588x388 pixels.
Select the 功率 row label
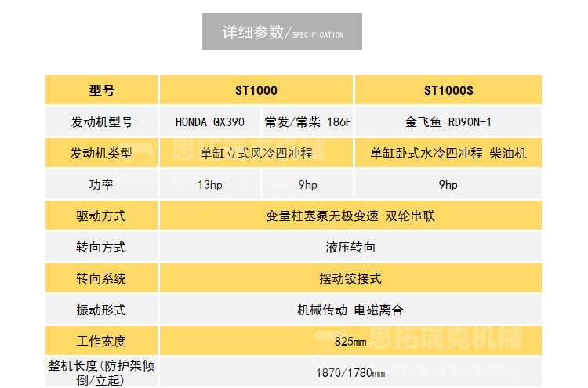click(x=101, y=185)
